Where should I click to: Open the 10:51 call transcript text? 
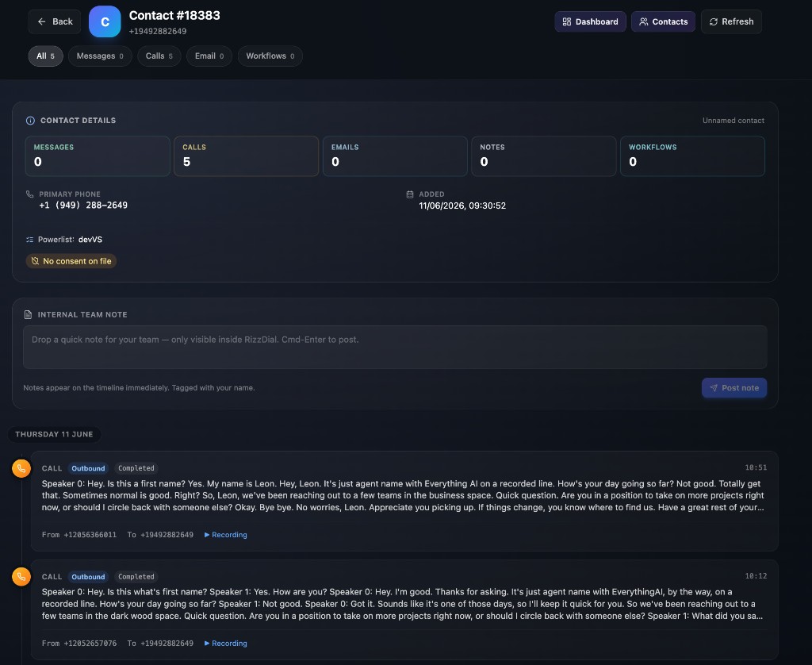pos(403,495)
